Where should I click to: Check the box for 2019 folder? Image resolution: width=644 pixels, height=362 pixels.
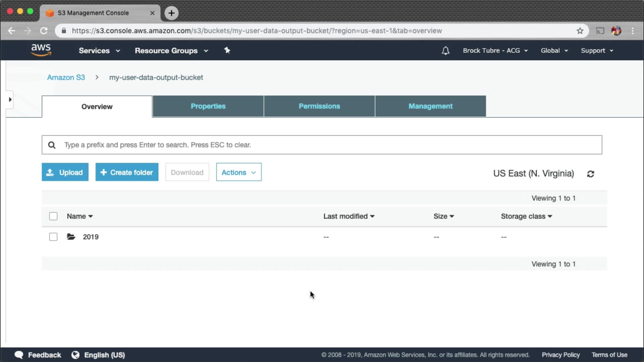53,237
